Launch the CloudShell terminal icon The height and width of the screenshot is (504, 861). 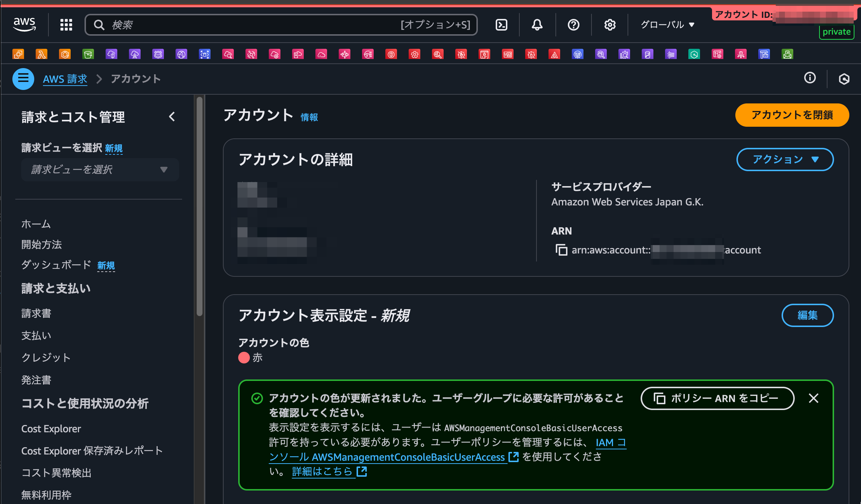point(502,25)
